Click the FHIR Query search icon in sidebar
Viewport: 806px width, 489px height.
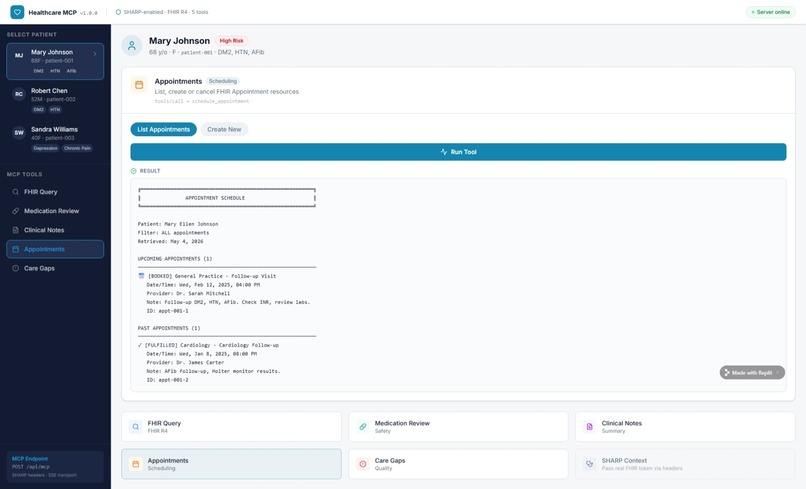[15, 192]
